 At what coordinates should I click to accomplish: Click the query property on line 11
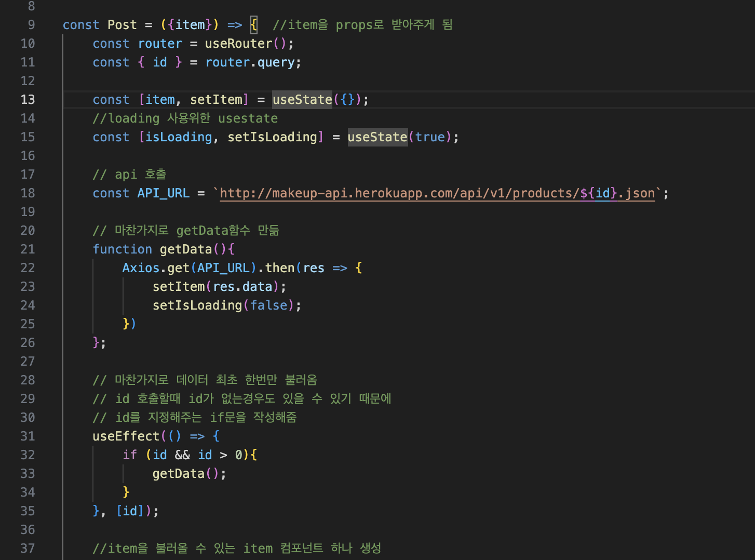[276, 62]
